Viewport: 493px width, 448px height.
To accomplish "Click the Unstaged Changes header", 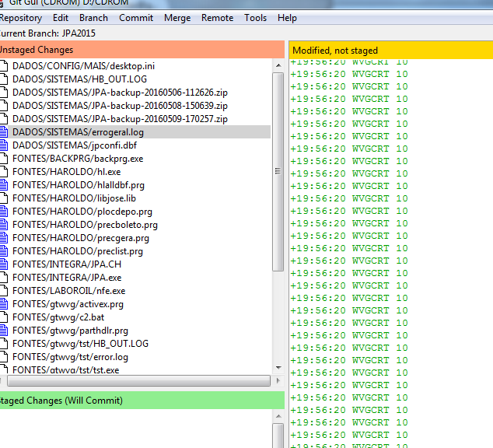I will pos(142,50).
